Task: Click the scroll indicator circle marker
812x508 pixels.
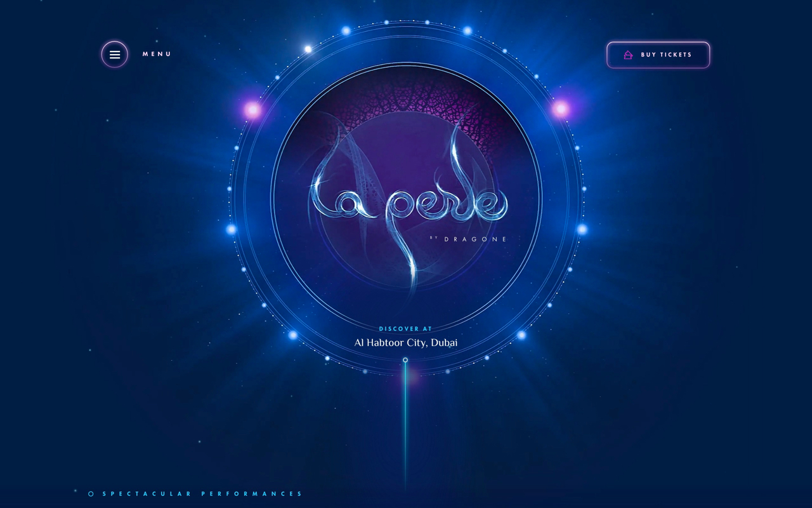Action: pos(405,360)
